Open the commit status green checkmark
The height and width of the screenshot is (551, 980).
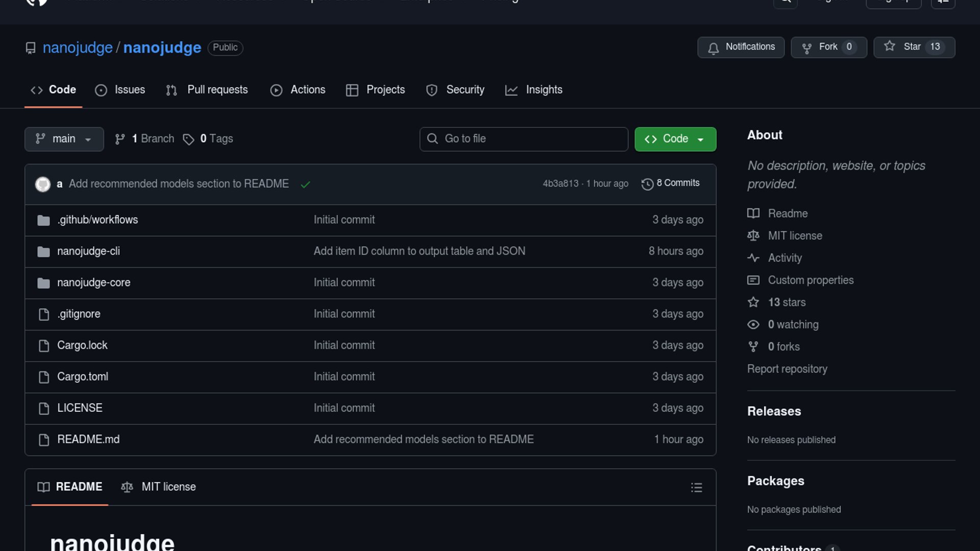pyautogui.click(x=305, y=184)
